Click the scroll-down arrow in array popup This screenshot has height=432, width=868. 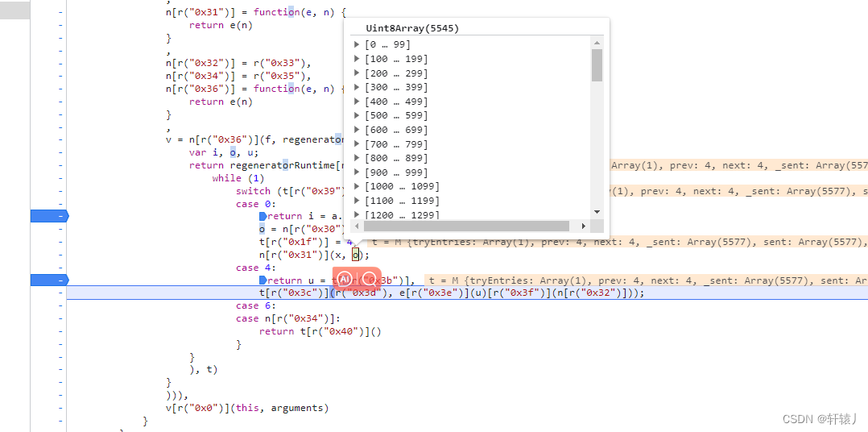597,212
